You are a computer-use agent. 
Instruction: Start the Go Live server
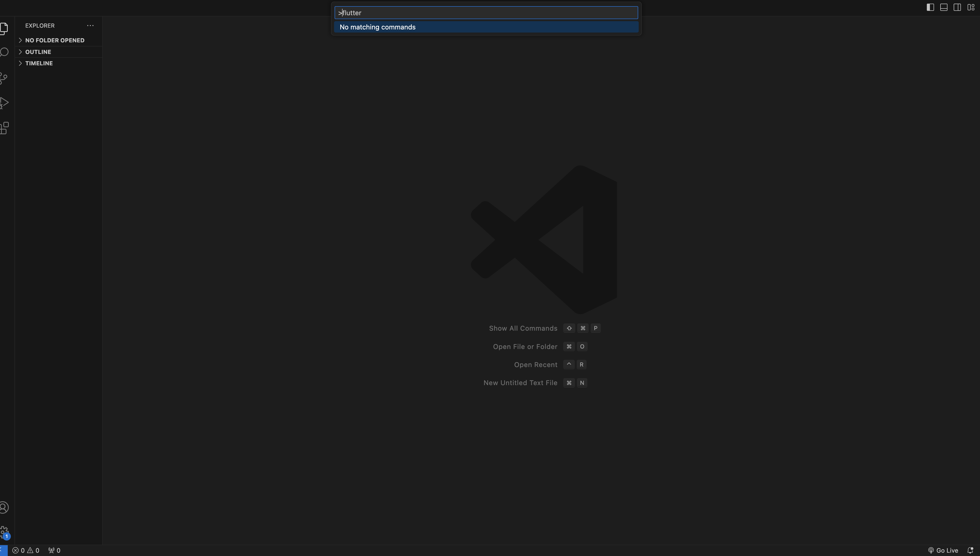pyautogui.click(x=943, y=550)
